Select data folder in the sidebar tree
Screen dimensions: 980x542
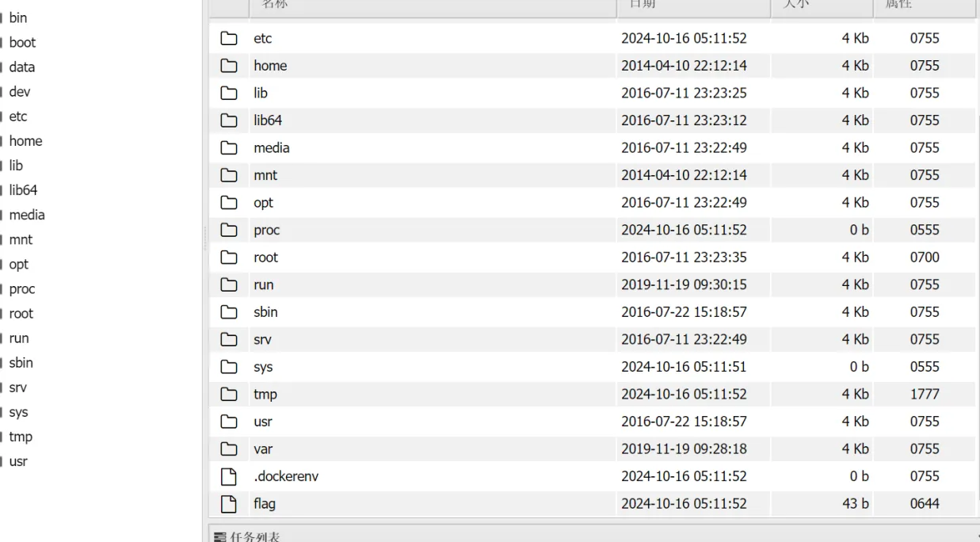click(x=21, y=67)
